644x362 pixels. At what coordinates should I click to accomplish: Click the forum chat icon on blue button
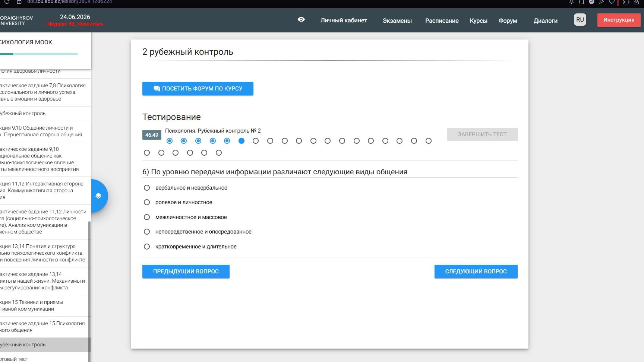[157, 89]
